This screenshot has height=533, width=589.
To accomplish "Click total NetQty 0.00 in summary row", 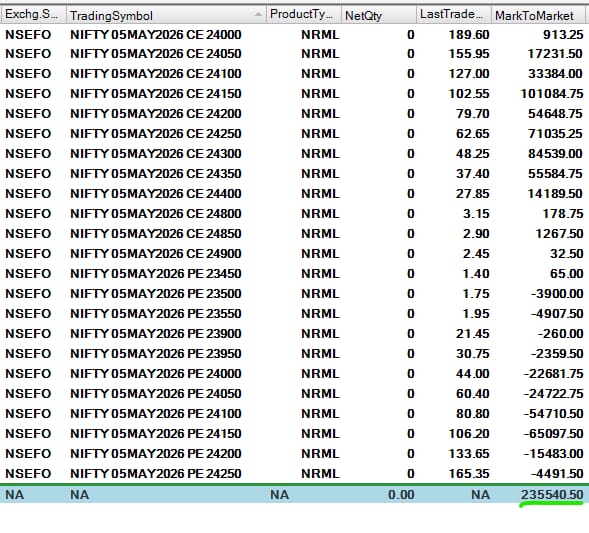I will pos(401,495).
